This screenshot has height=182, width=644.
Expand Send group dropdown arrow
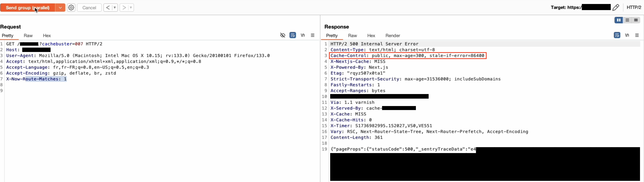point(60,7)
